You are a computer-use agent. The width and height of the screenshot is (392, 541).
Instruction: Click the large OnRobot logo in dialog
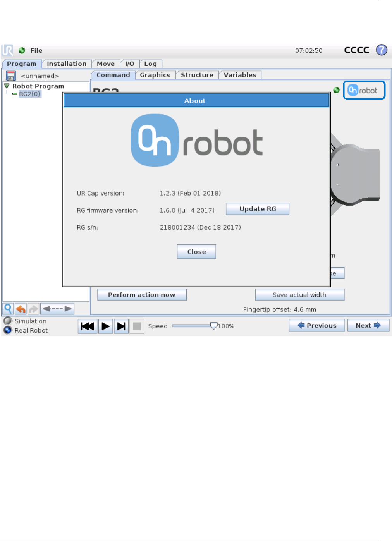click(x=197, y=140)
